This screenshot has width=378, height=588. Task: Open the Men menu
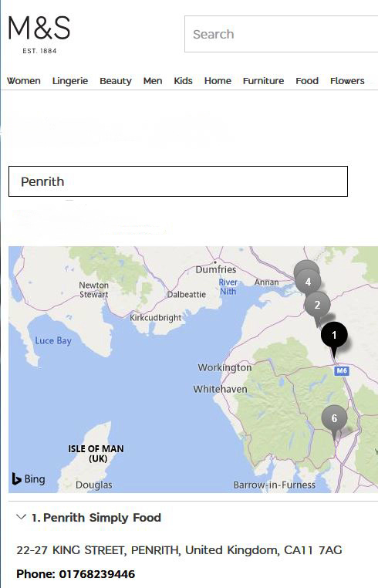153,80
